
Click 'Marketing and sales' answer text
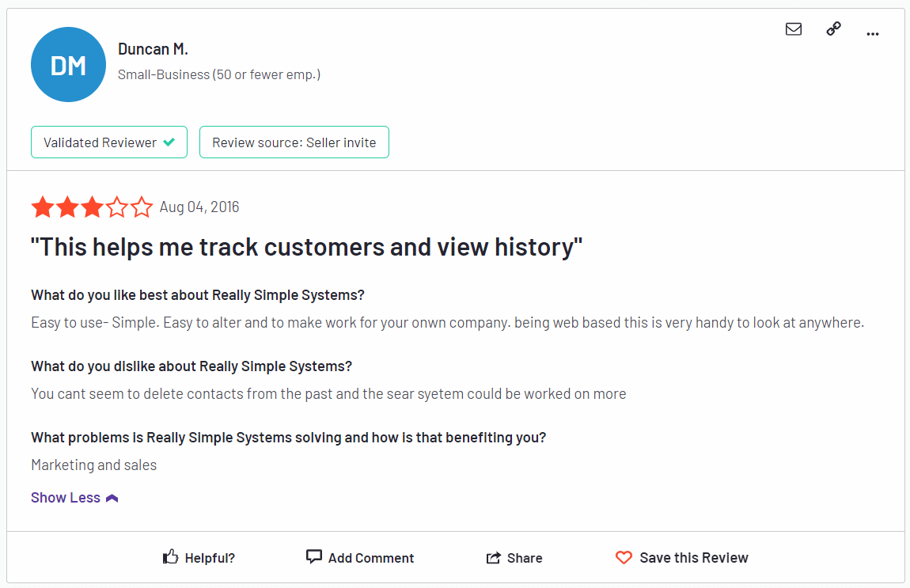click(x=94, y=465)
